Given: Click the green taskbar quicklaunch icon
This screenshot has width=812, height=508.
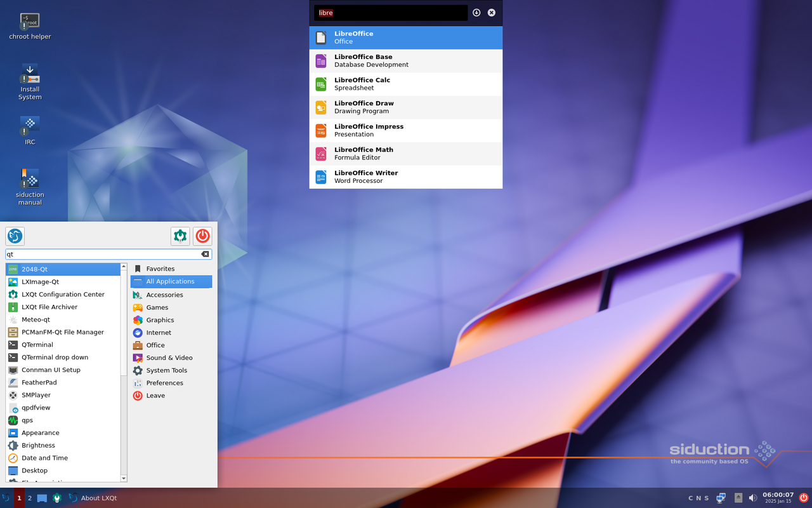Looking at the screenshot, I should coord(57,498).
